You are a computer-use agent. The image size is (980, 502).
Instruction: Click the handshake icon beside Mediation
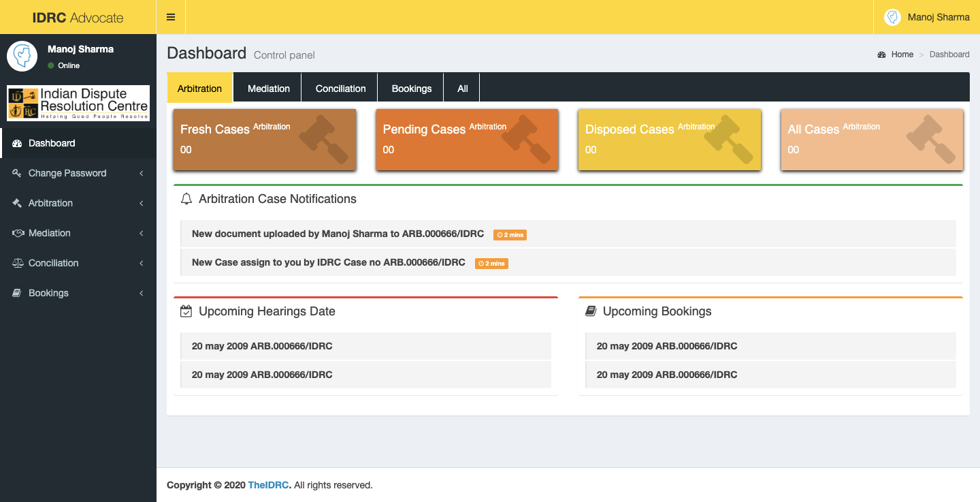tap(18, 234)
